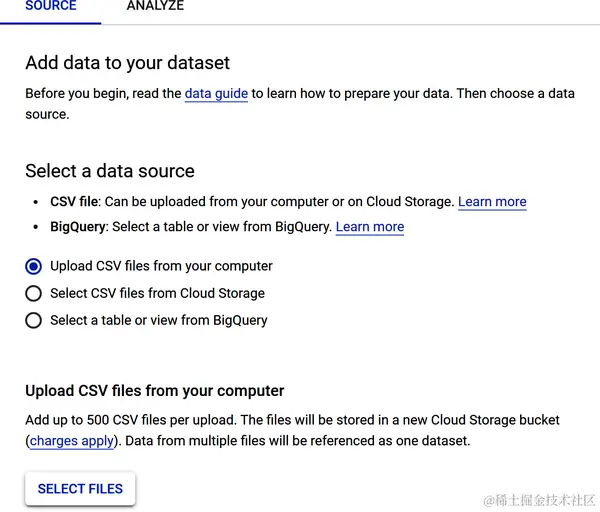This screenshot has width=600, height=512.
Task: Open the ANALYZE tab
Action: tap(155, 7)
